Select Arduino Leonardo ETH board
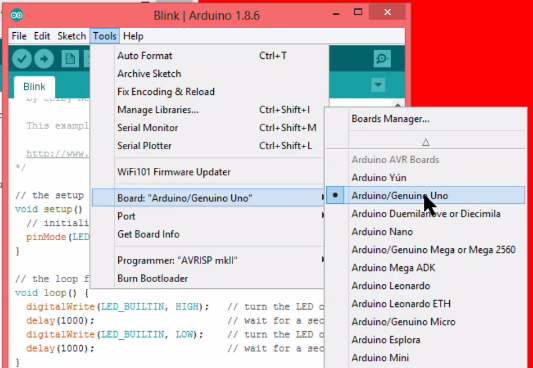This screenshot has height=368, width=533. [x=426, y=304]
